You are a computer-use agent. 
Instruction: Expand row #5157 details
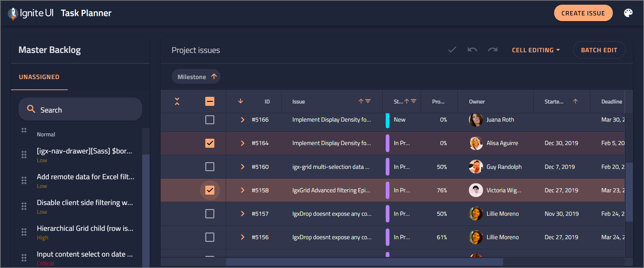tap(243, 214)
